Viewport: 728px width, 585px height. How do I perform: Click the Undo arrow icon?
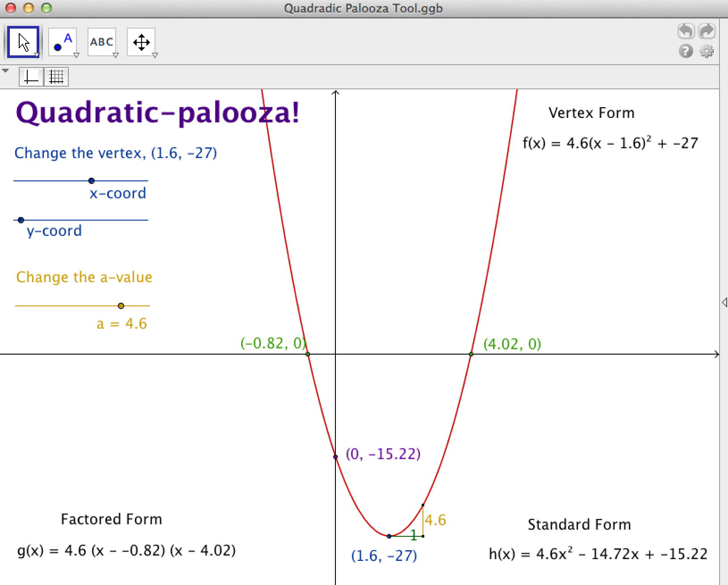686,31
